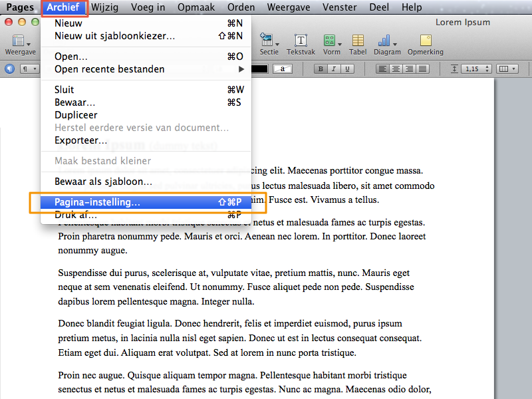Image resolution: width=532 pixels, height=399 pixels.
Task: Justify text alignment
Action: [422, 69]
